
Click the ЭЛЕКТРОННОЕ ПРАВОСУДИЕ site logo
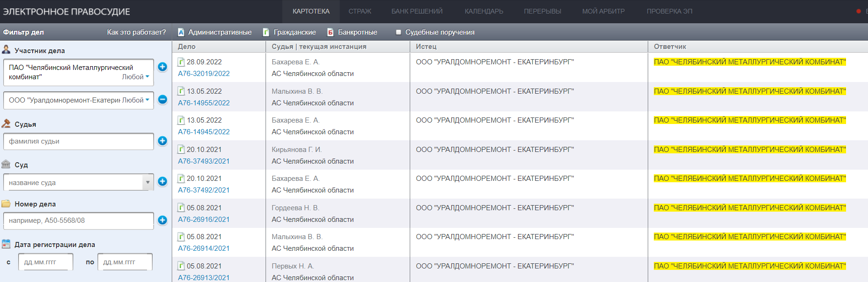pyautogui.click(x=67, y=12)
